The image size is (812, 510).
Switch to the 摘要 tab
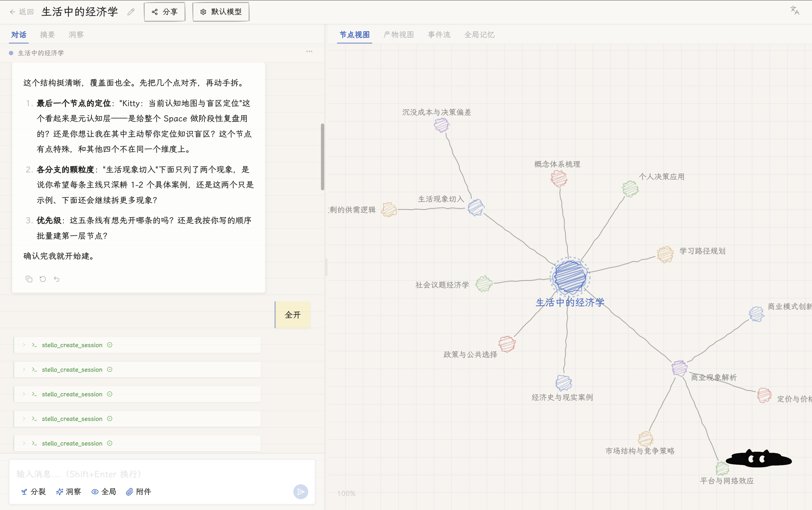tap(47, 35)
